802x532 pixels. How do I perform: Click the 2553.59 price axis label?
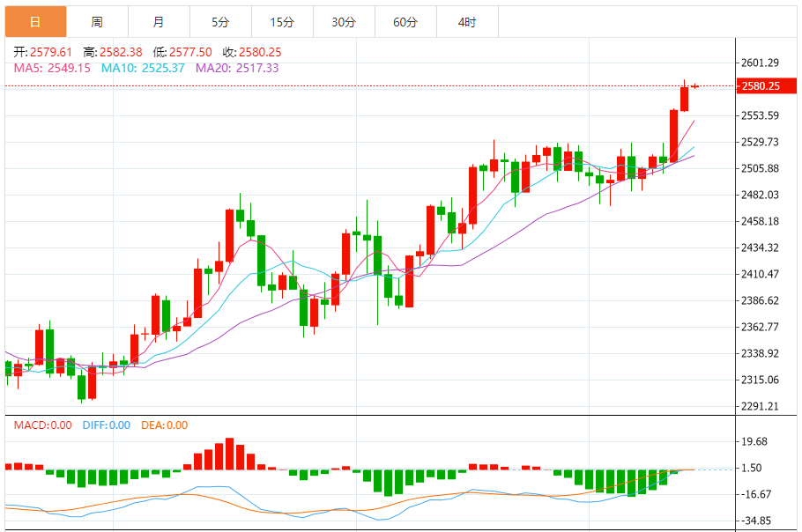click(760, 115)
